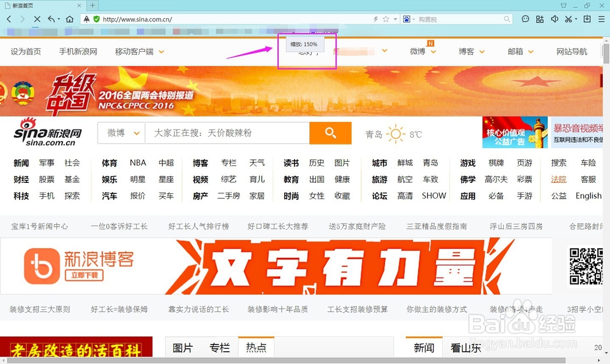Image resolution: width=610 pixels, height=364 pixels.
Task: Open the screenshot scissors tool
Action: [568, 19]
